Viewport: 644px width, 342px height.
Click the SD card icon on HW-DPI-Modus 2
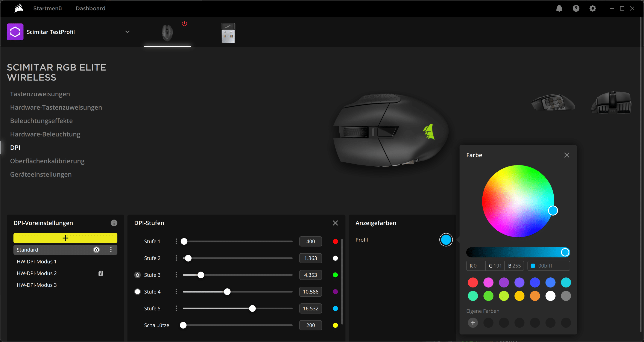100,273
